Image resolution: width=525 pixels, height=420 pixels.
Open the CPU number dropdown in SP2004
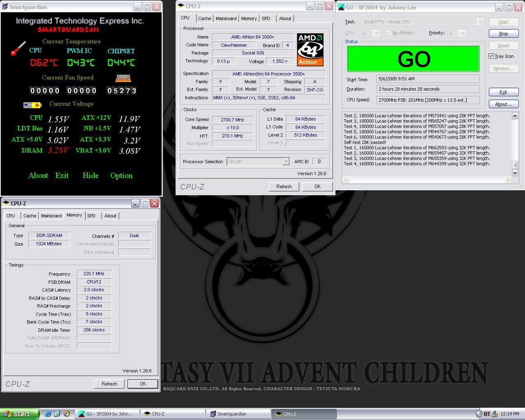tap(377, 33)
